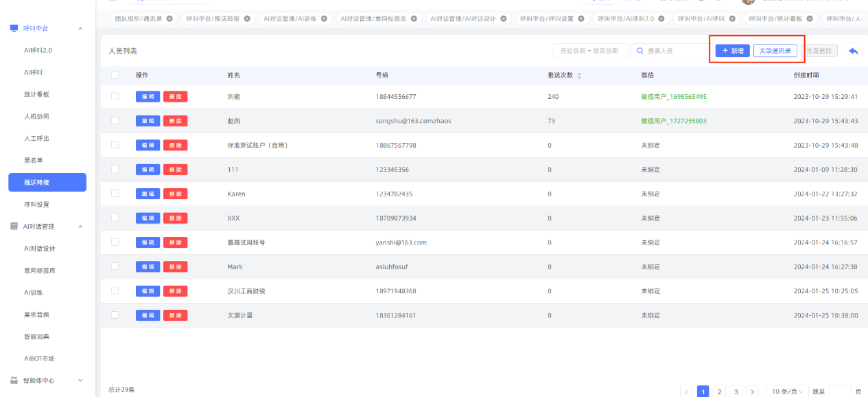Viewport: 868px width, 397px height.
Task: Close the 呼叫中台/呼叫设置 tab
Action: click(x=580, y=19)
